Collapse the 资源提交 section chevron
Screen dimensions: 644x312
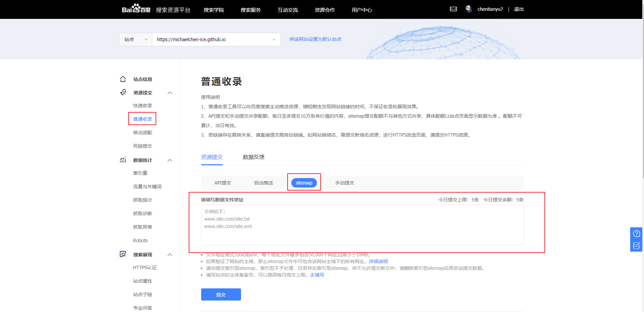pyautogui.click(x=170, y=93)
